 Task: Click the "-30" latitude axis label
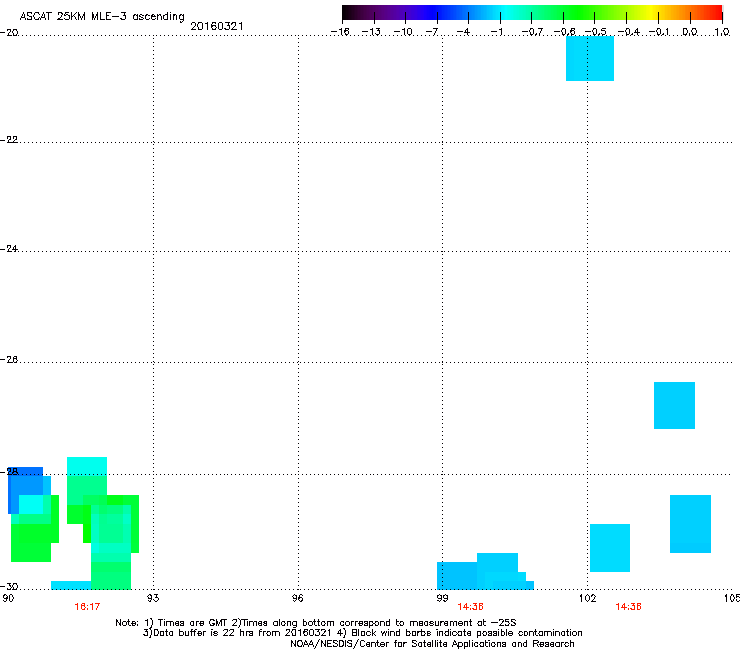[9, 587]
